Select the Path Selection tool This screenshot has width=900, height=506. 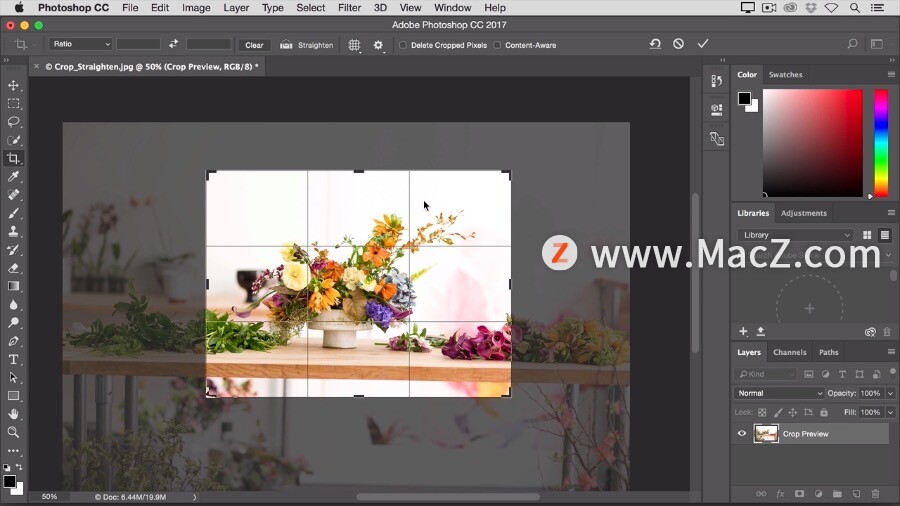click(13, 377)
